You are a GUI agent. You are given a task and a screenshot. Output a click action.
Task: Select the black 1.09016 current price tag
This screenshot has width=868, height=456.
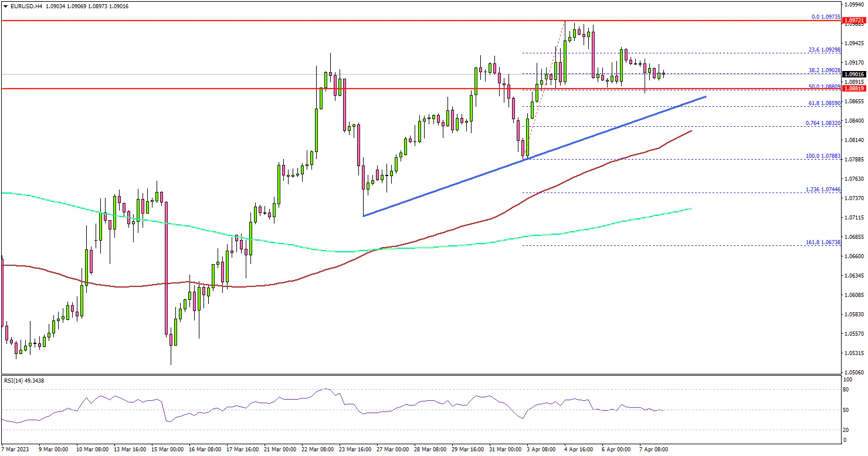pyautogui.click(x=853, y=75)
